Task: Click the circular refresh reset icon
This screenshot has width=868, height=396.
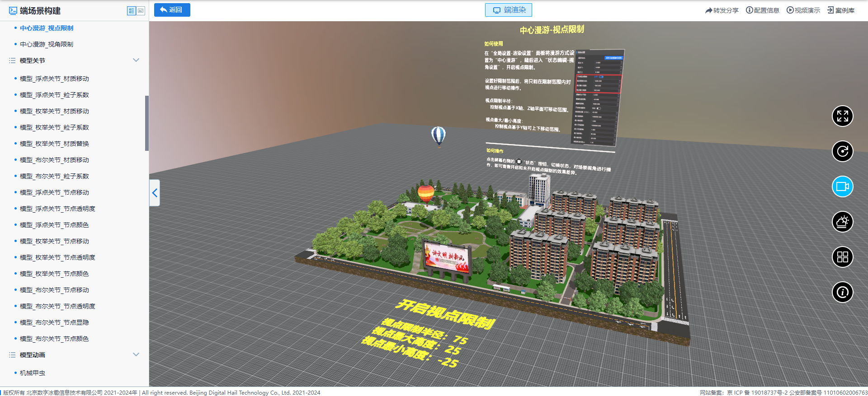Action: coord(843,151)
